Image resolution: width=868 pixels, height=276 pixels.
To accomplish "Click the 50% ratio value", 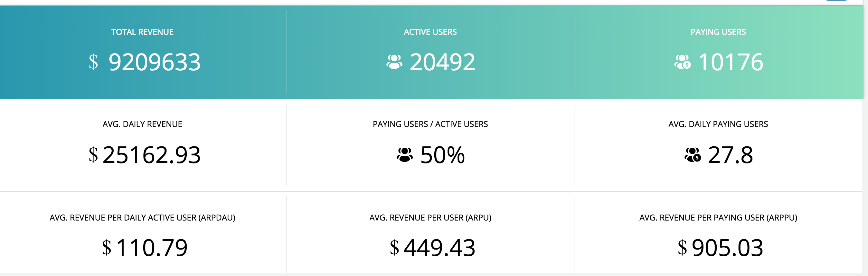I will pos(442,155).
